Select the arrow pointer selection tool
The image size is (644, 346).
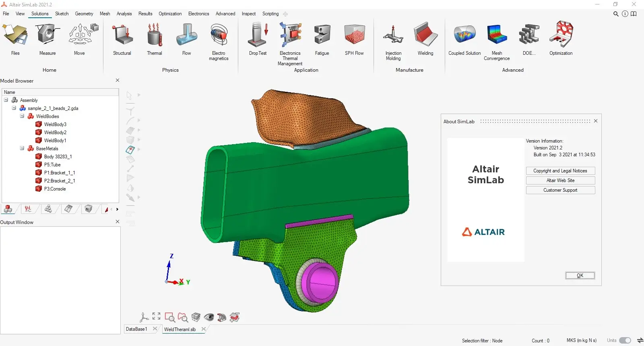click(129, 95)
